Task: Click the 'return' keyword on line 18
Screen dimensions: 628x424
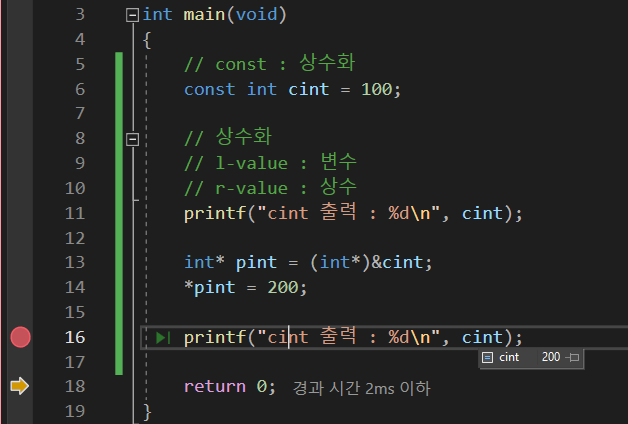Action: [215, 386]
